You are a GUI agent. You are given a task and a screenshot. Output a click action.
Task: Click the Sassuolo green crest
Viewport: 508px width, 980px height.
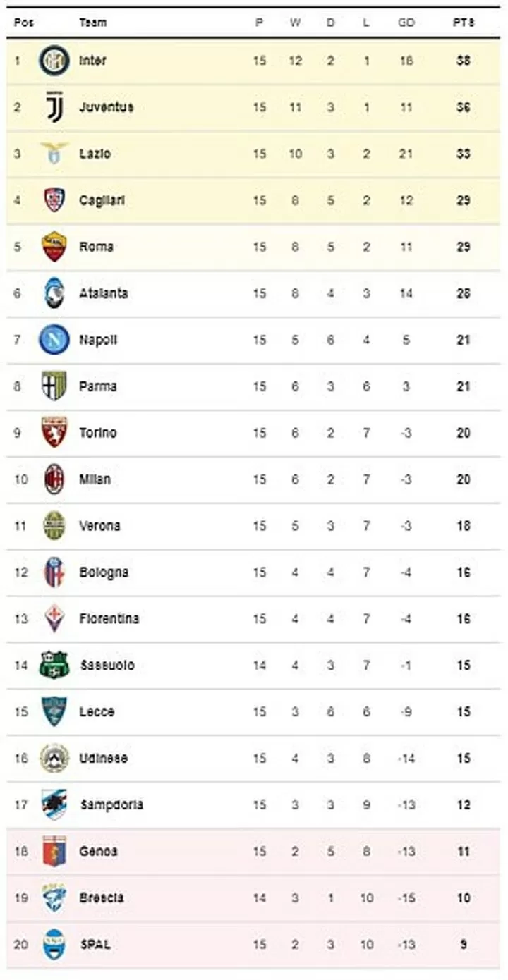click(54, 666)
